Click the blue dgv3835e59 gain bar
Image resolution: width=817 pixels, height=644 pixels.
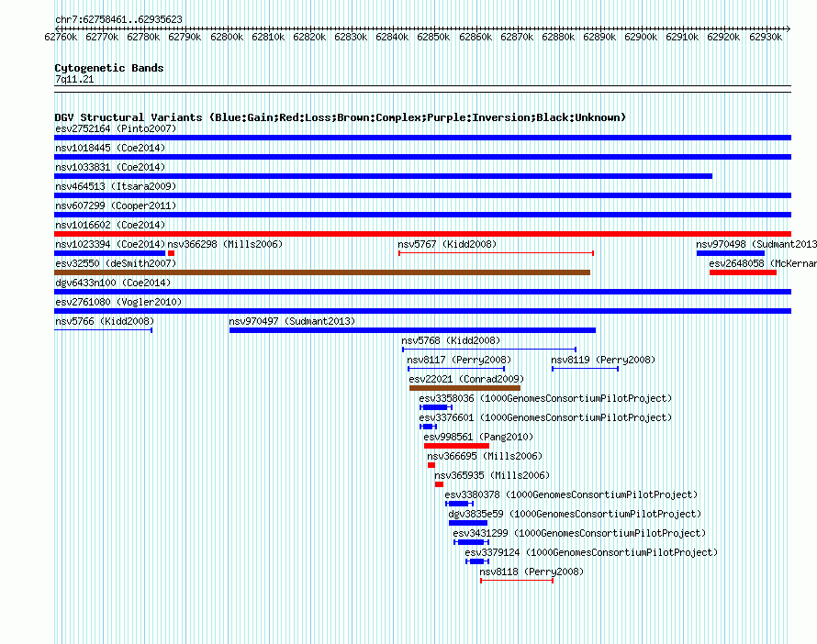(468, 523)
